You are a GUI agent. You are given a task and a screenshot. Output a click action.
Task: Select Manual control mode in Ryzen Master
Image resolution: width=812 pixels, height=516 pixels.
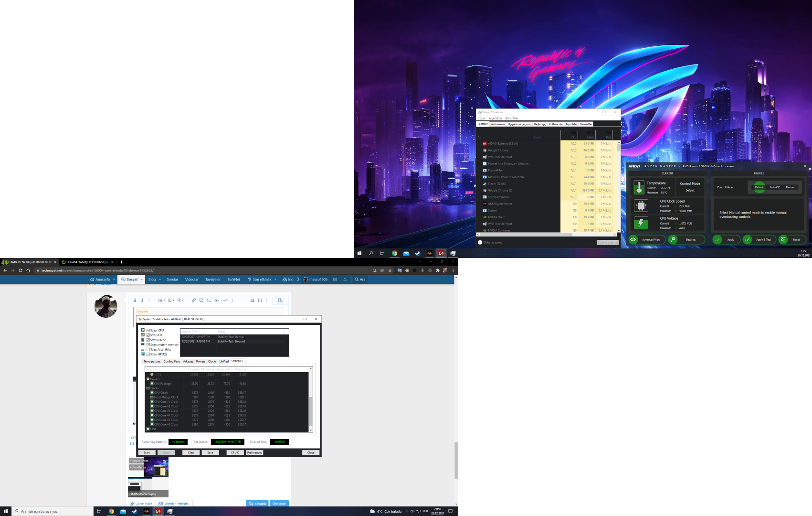(x=790, y=187)
